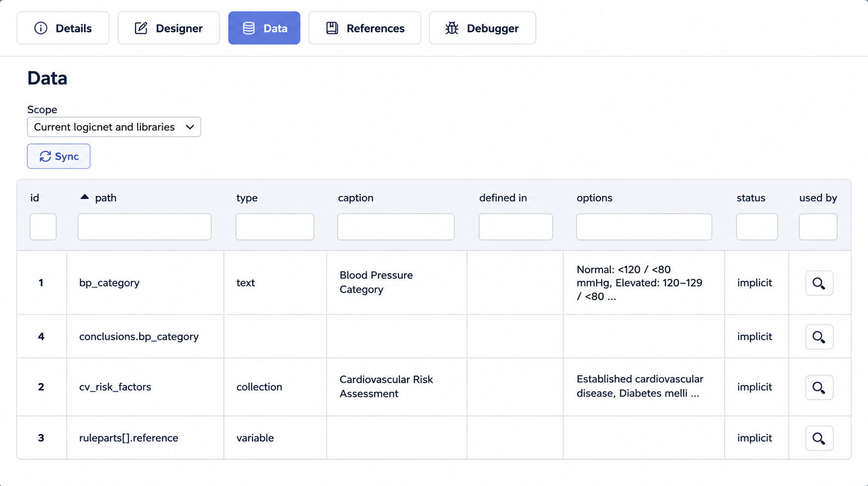Screen dimensions: 868x486
Task: Open the Details tab
Action: (63, 28)
